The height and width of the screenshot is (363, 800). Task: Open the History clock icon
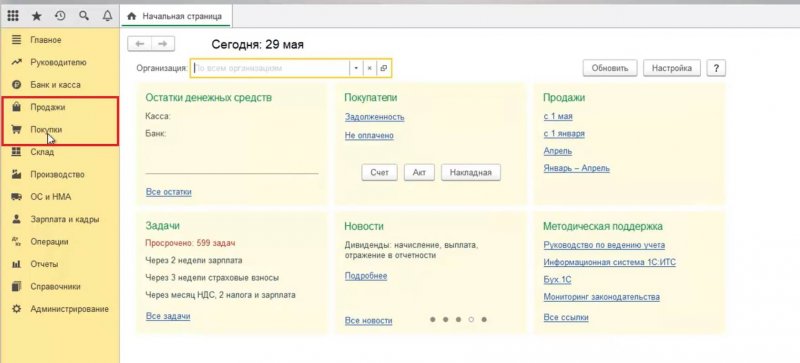tap(60, 16)
